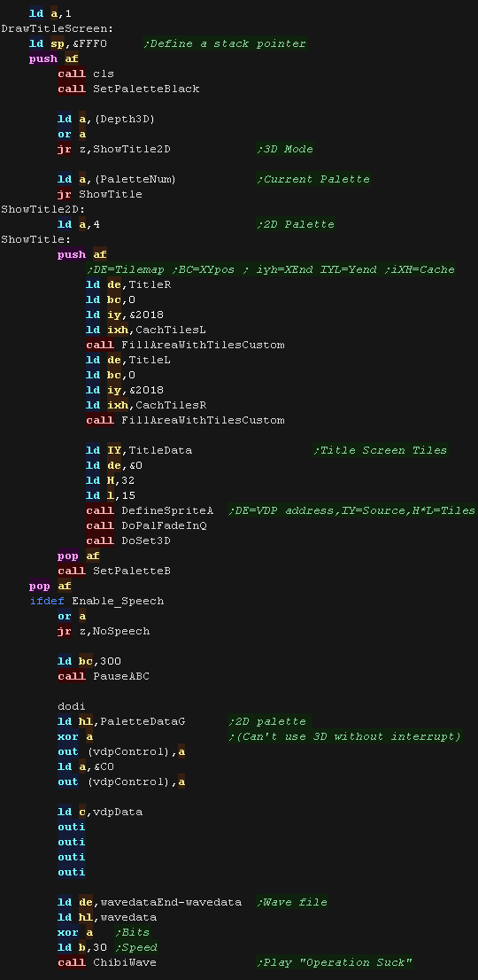Viewport: 478px width, 980px height.
Task: Click the ';Current Palette' comment
Action: tap(313, 179)
